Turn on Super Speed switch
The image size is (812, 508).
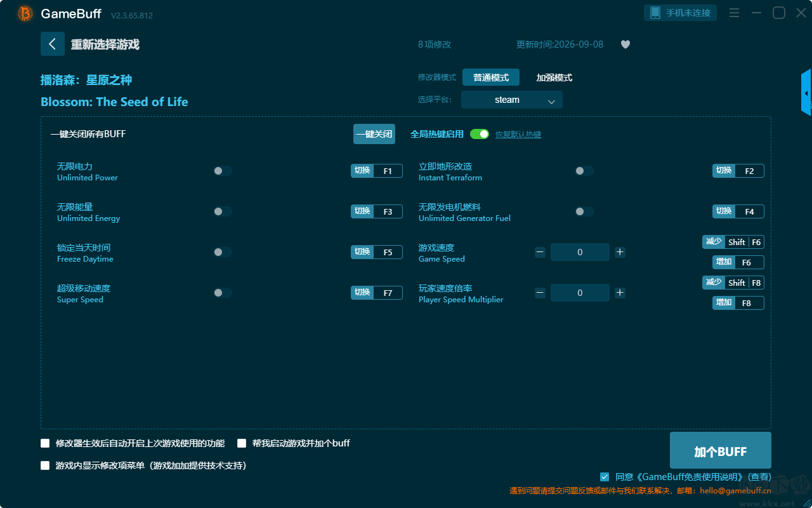223,293
